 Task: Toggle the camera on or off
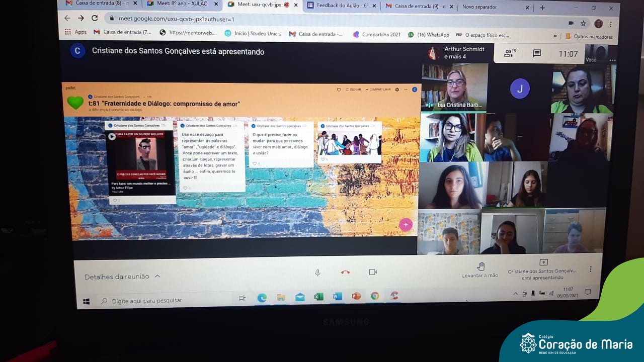373,272
